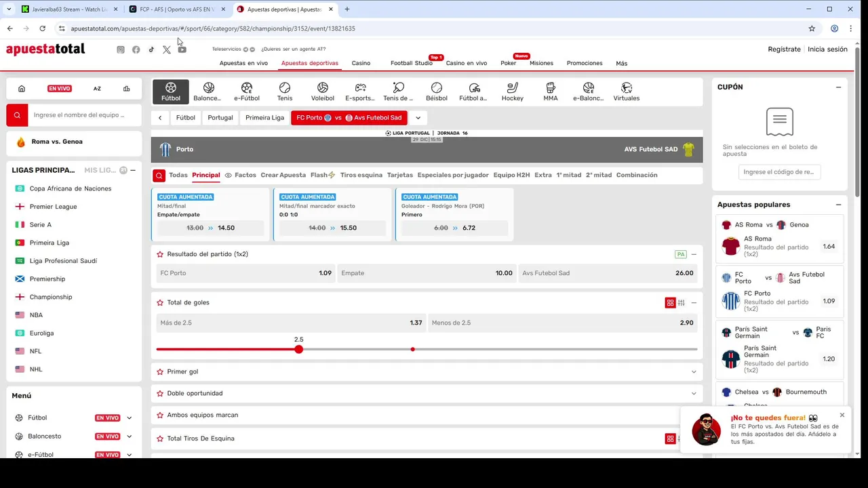
Task: Open the Facebook social icon
Action: [136, 49]
